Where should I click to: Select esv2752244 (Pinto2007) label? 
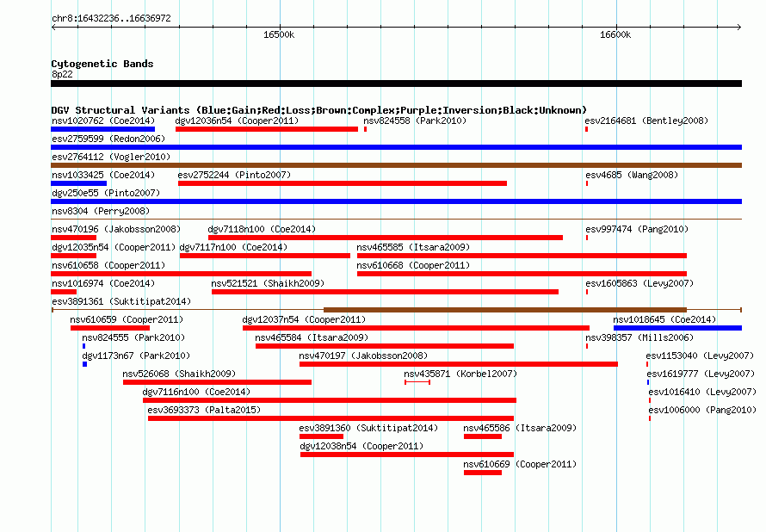(x=234, y=175)
